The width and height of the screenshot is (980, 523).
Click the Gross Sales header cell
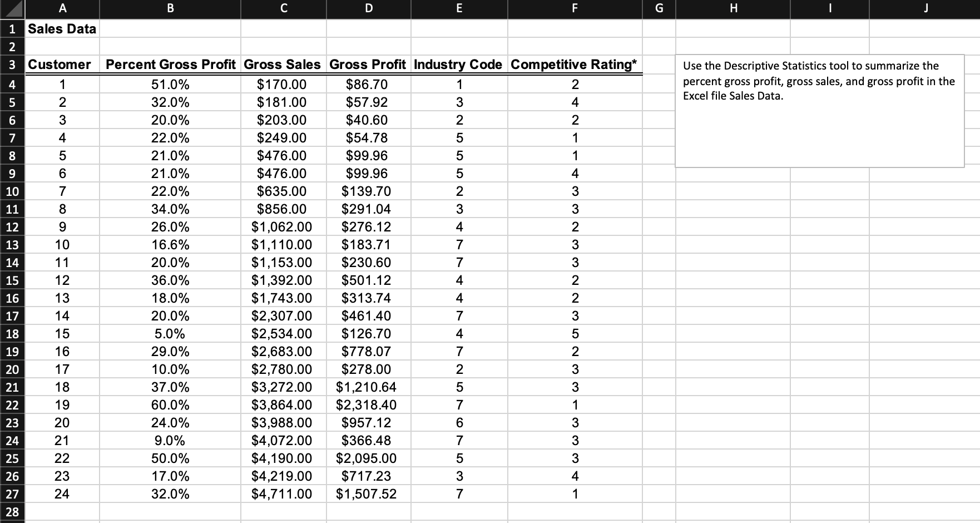click(x=283, y=65)
